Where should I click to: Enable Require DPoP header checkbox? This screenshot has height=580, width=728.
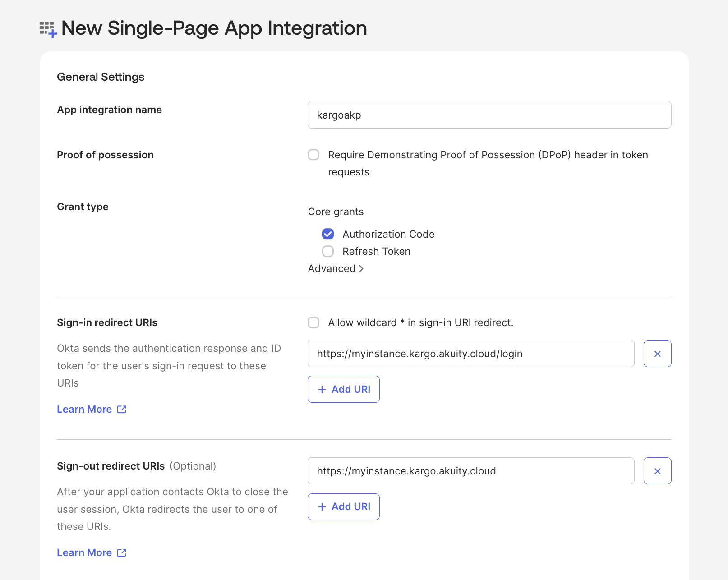pyautogui.click(x=313, y=155)
